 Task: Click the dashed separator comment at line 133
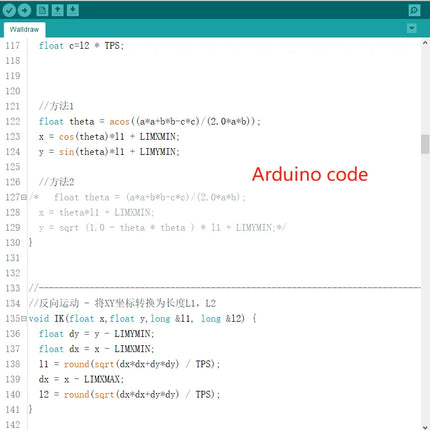click(225, 288)
